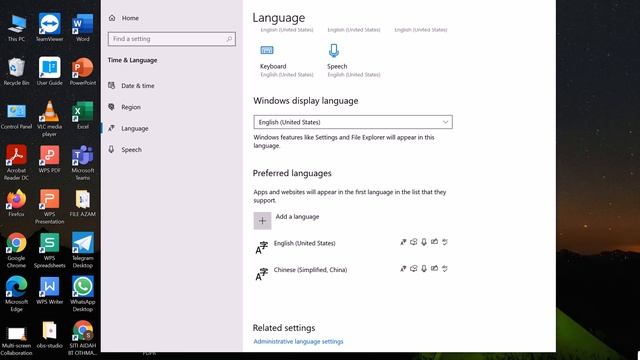The width and height of the screenshot is (640, 360).
Task: Open FILE AZAM folder
Action: point(82,203)
